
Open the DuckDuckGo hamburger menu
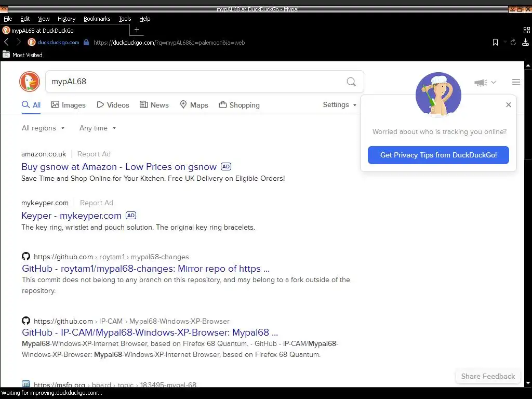pyautogui.click(x=516, y=82)
